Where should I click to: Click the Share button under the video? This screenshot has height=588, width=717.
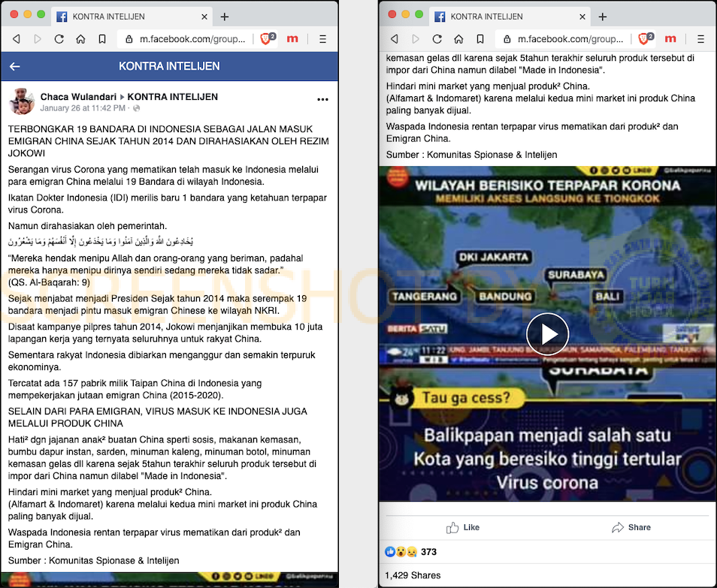631,527
